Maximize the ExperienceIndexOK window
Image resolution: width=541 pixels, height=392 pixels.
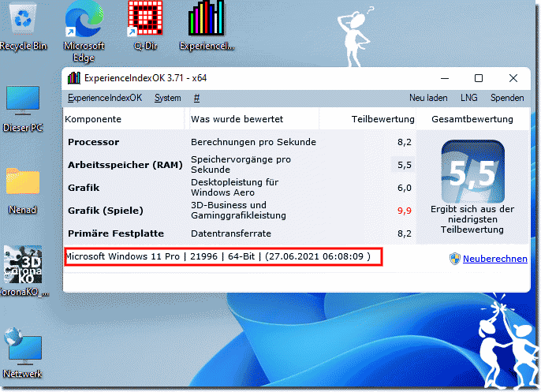[479, 78]
